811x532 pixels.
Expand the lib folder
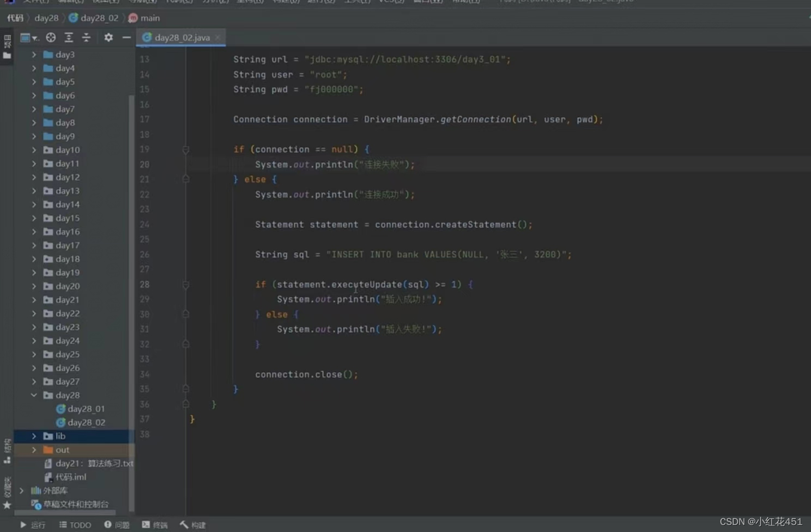coord(34,436)
